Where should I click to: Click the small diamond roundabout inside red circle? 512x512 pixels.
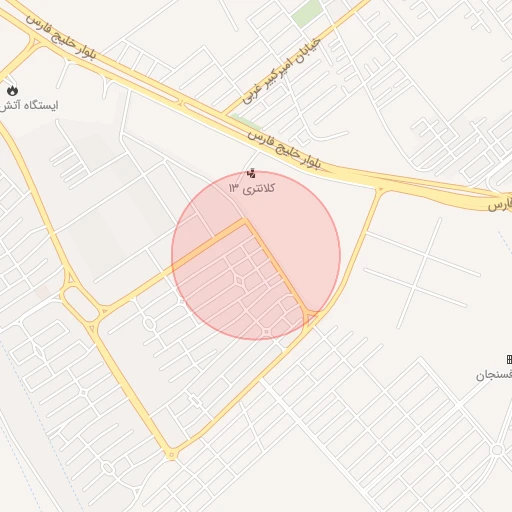pyautogui.click(x=239, y=280)
